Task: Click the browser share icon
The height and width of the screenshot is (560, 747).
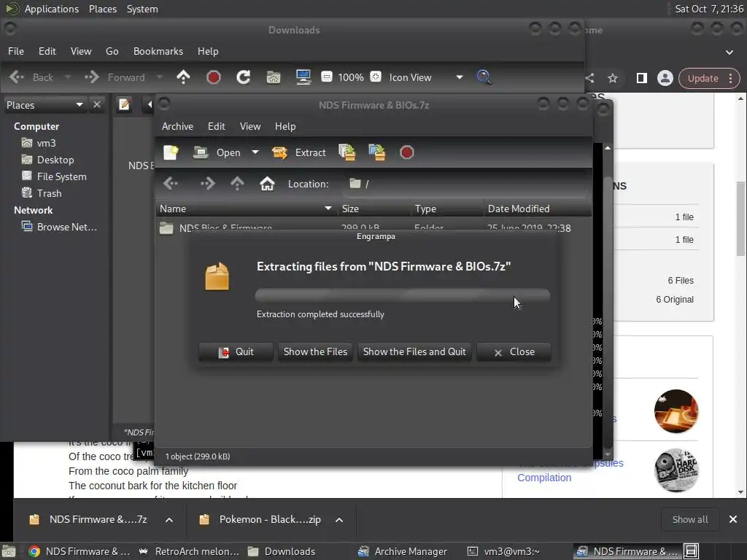Action: [x=590, y=78]
